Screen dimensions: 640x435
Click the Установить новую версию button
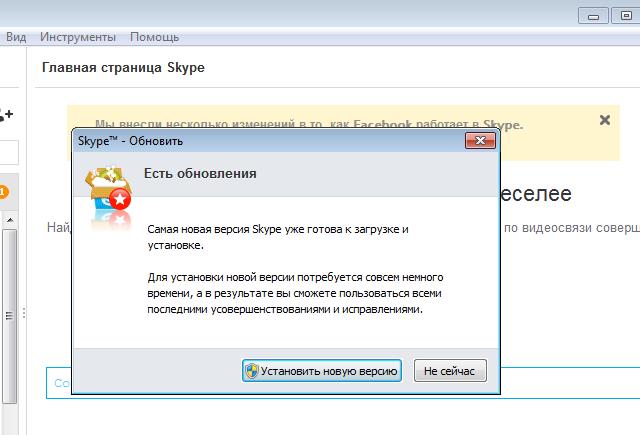[321, 371]
